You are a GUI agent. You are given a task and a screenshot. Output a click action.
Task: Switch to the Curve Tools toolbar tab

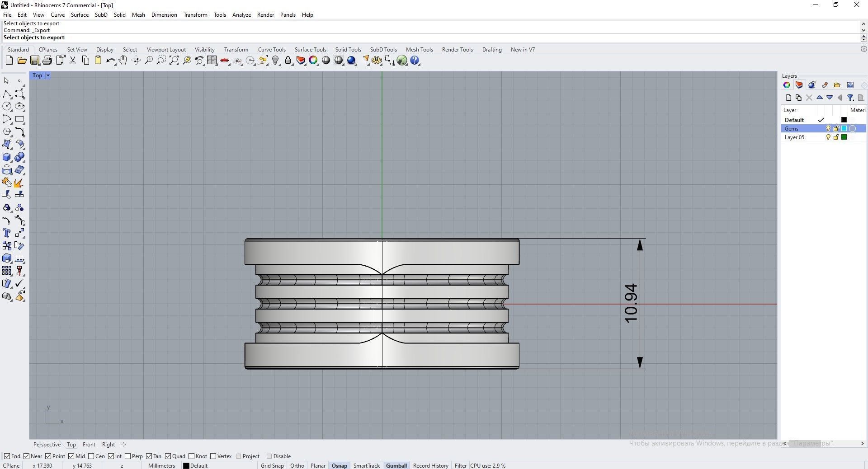click(x=272, y=50)
